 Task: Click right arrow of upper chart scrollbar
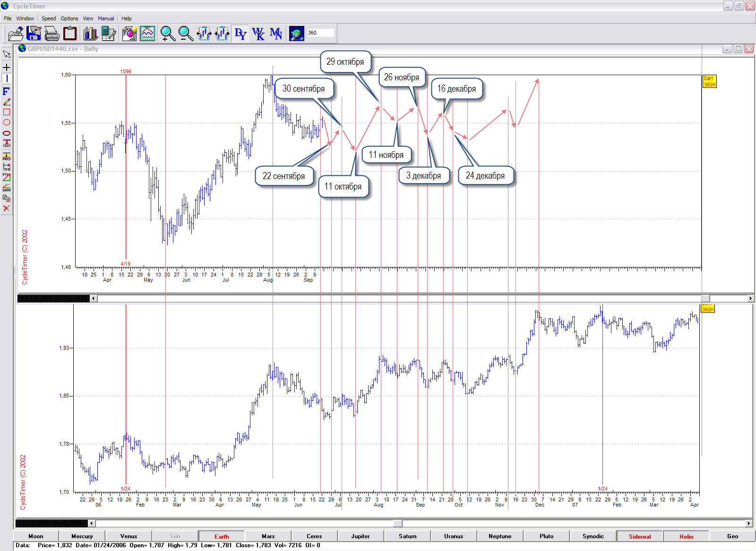pyautogui.click(x=750, y=298)
